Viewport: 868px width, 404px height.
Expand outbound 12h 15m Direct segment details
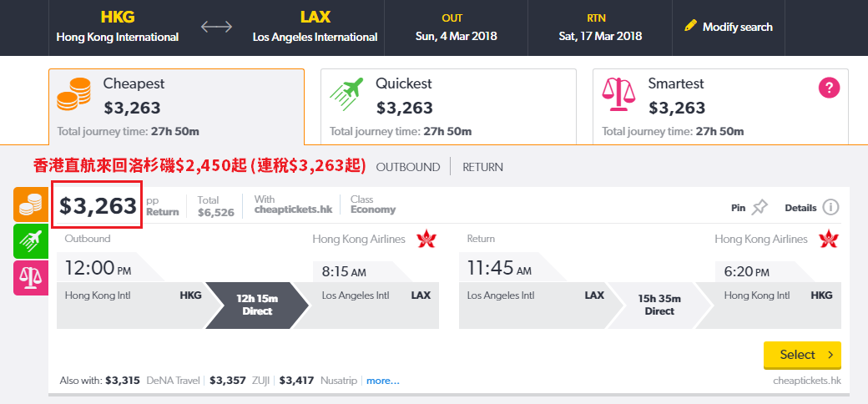(257, 305)
